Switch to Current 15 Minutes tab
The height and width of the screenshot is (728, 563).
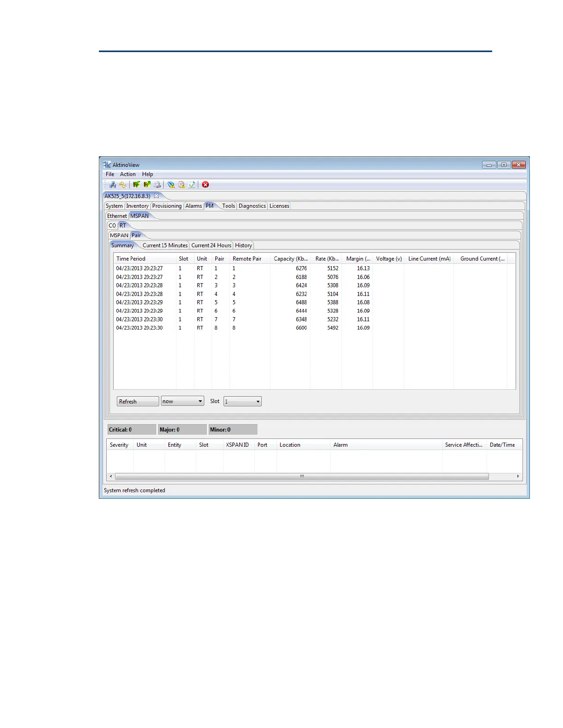[165, 245]
